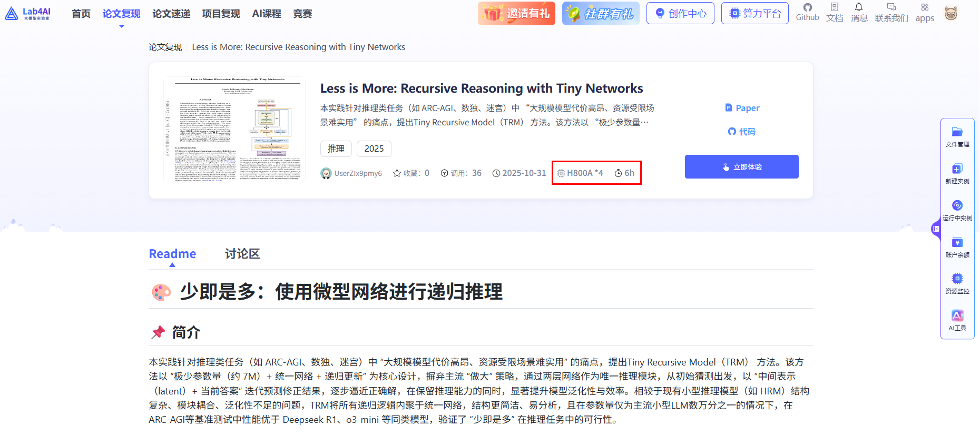Open the Paper link
Image resolution: width=980 pixels, height=435 pixels.
pyautogui.click(x=742, y=108)
